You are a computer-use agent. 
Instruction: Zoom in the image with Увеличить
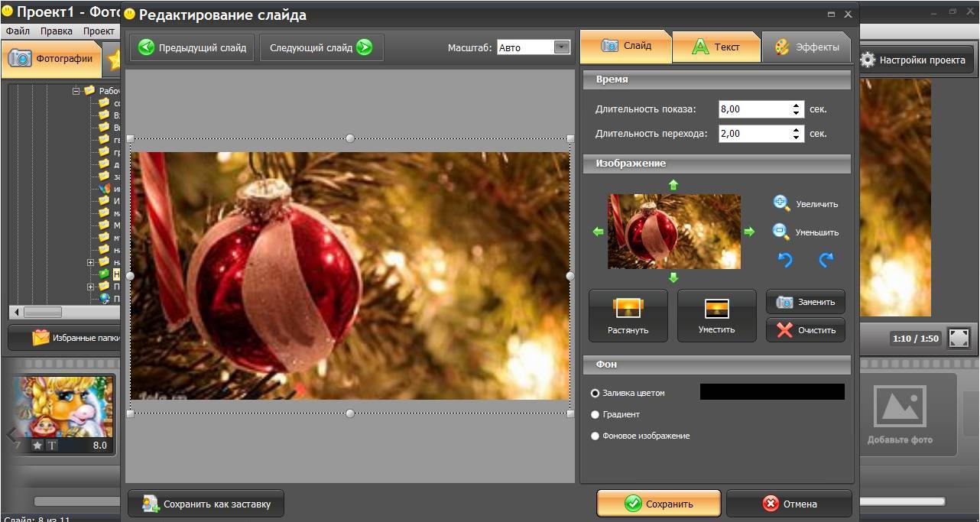[x=806, y=204]
